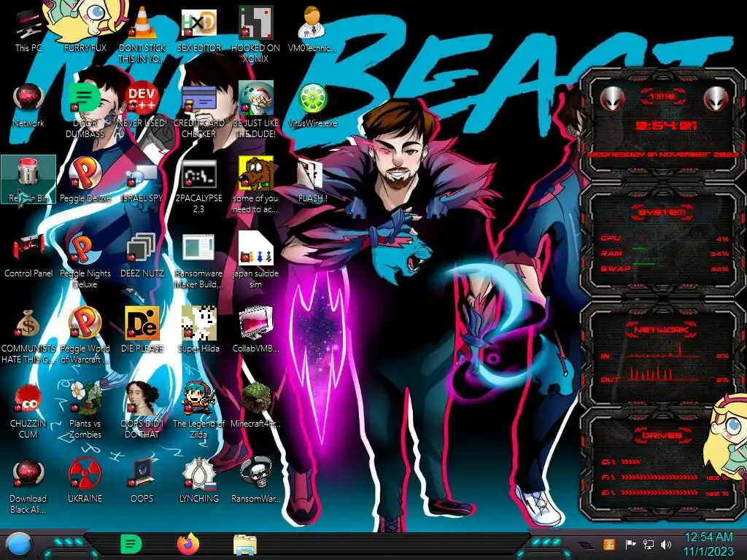Open Action Center flag tray icon
Screen dimensions: 747x560
click(x=630, y=544)
